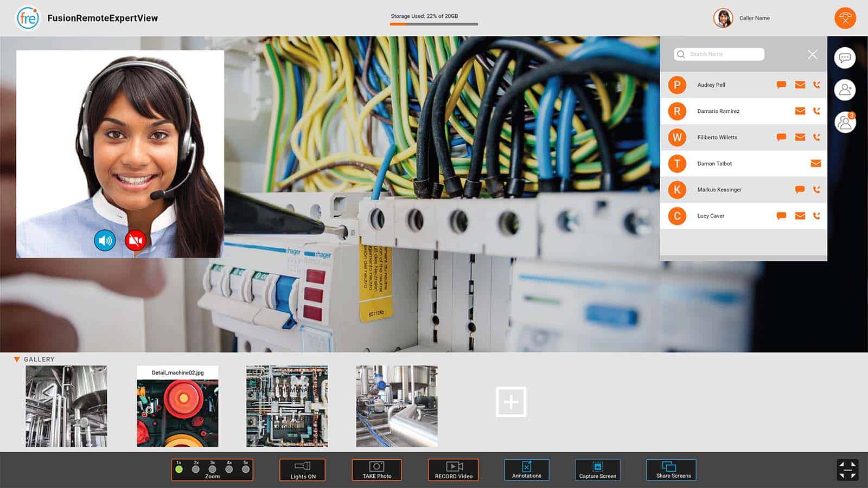Screen dimensions: 868x488
Task: Click the end call button
Action: [x=845, y=18]
